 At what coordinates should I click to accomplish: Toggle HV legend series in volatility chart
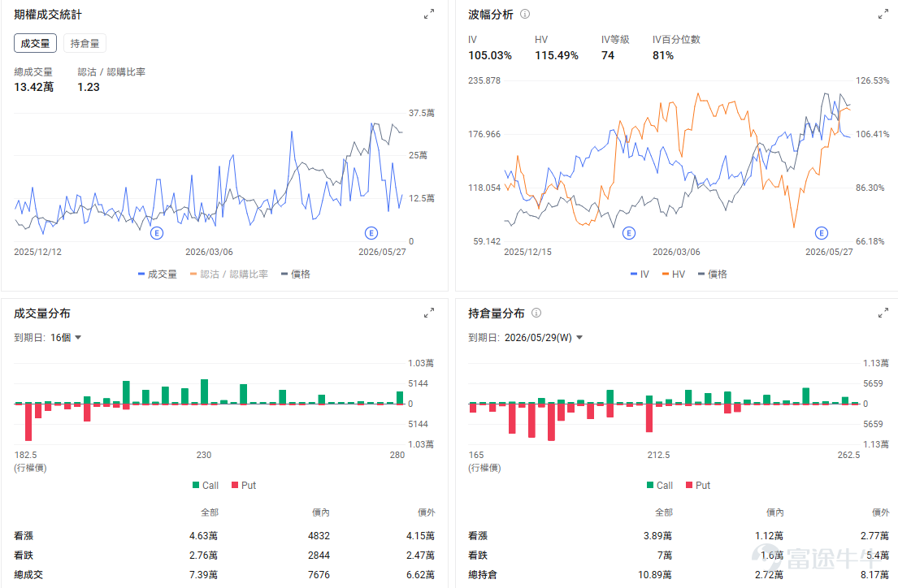(x=674, y=275)
